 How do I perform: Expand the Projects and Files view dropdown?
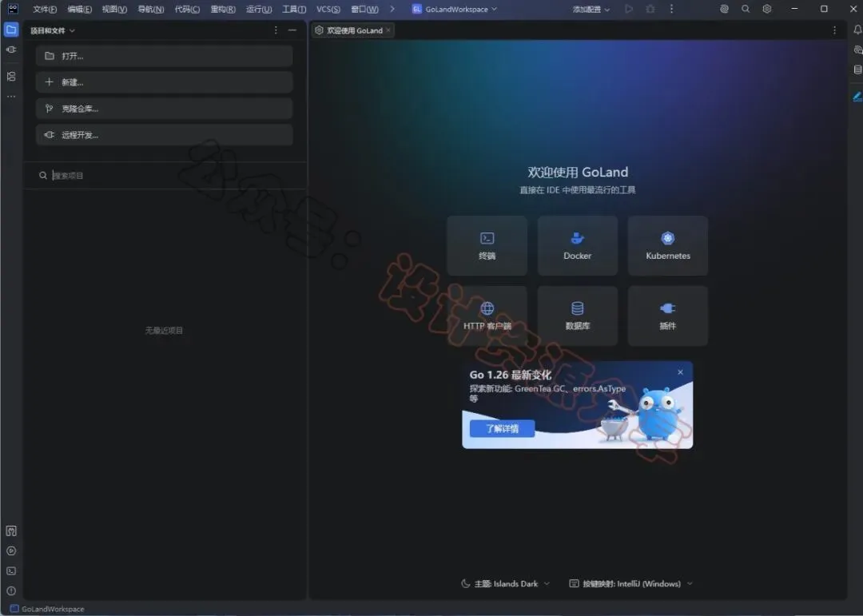[x=52, y=31]
